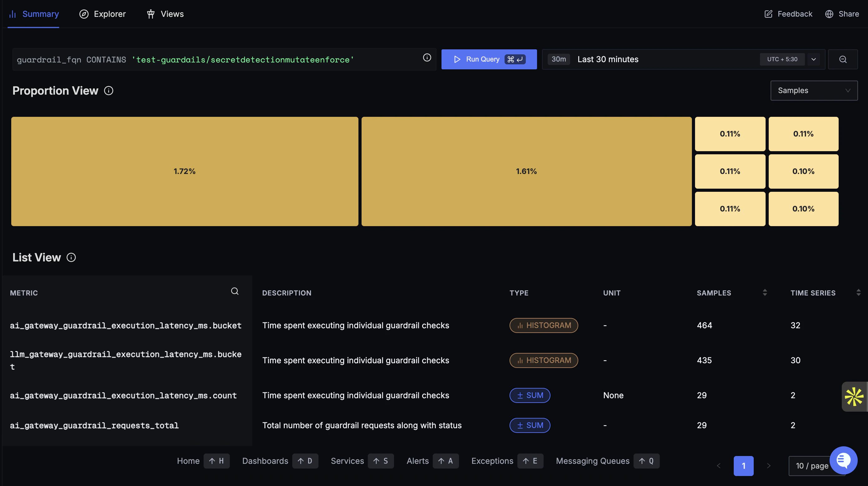Click the yellow starburst widget icon
This screenshot has height=486, width=868.
click(854, 396)
